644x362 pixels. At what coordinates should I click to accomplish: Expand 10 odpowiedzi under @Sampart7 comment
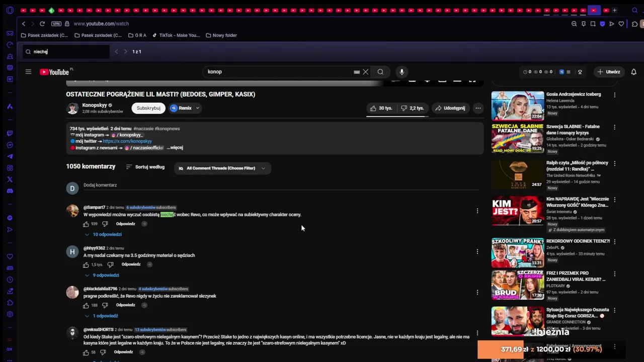pos(103,234)
